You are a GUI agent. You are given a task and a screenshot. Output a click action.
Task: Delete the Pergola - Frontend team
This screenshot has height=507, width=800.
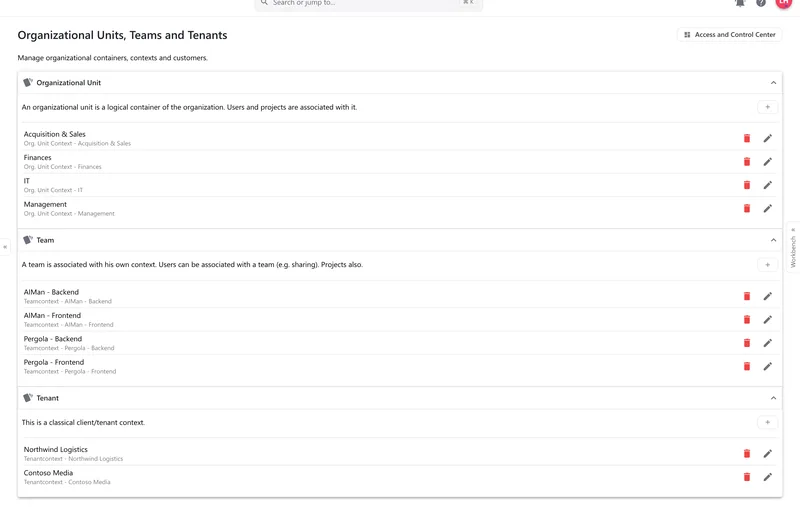coord(746,367)
